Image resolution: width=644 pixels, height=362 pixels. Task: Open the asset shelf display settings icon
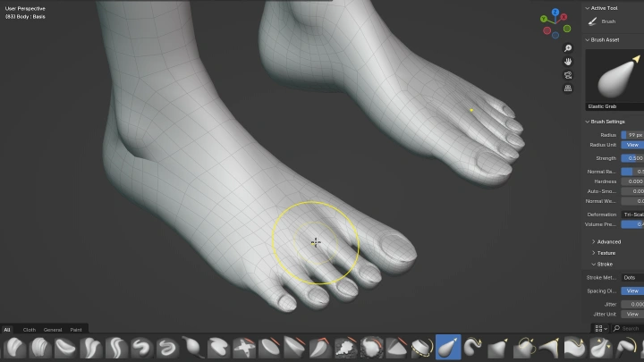pos(601,329)
